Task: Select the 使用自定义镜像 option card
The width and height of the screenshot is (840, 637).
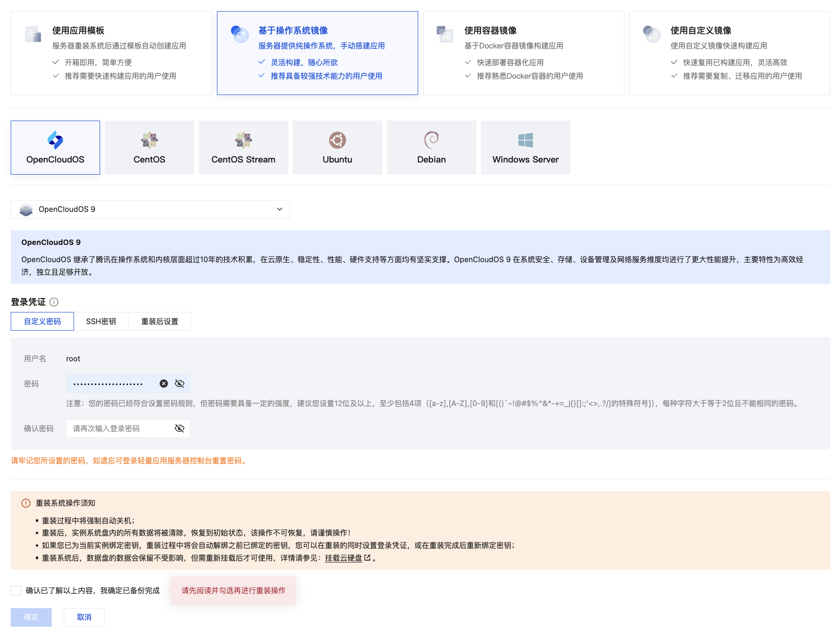Action: 730,53
